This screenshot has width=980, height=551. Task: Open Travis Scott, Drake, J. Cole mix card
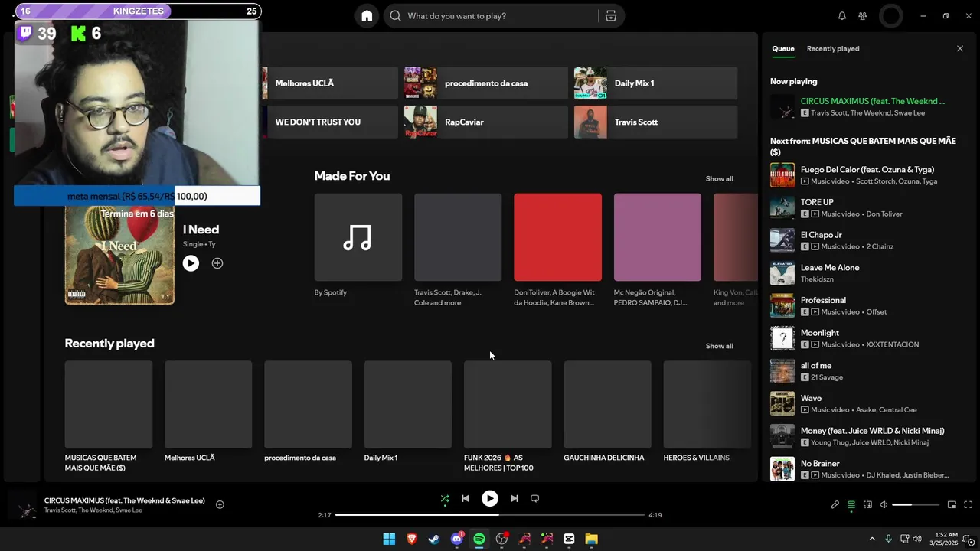point(458,250)
